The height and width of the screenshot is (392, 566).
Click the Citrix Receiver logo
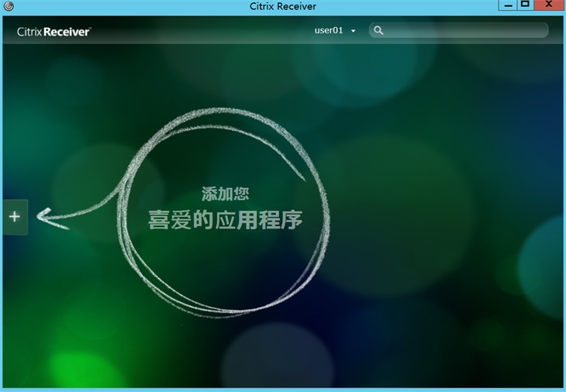(53, 32)
